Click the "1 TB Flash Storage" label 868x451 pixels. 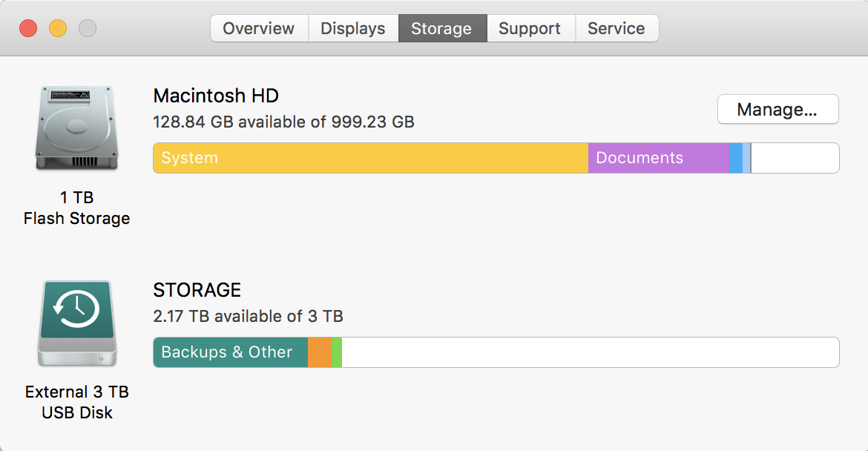click(77, 208)
